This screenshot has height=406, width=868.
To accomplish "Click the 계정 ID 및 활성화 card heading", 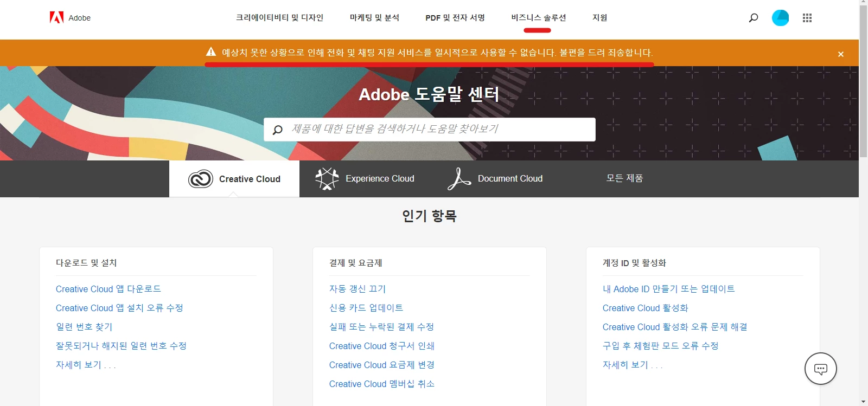I will pyautogui.click(x=634, y=263).
